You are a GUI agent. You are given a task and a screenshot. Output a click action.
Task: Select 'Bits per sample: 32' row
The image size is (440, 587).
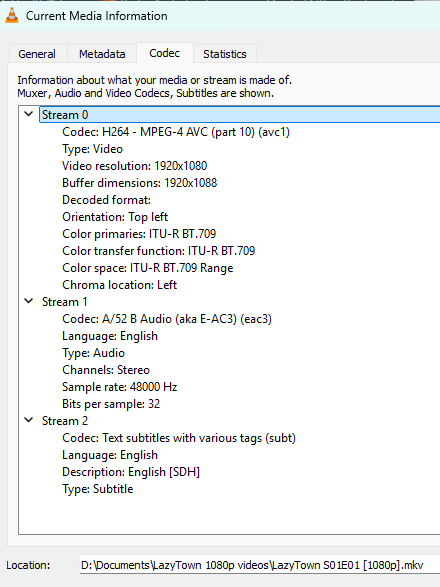(111, 404)
